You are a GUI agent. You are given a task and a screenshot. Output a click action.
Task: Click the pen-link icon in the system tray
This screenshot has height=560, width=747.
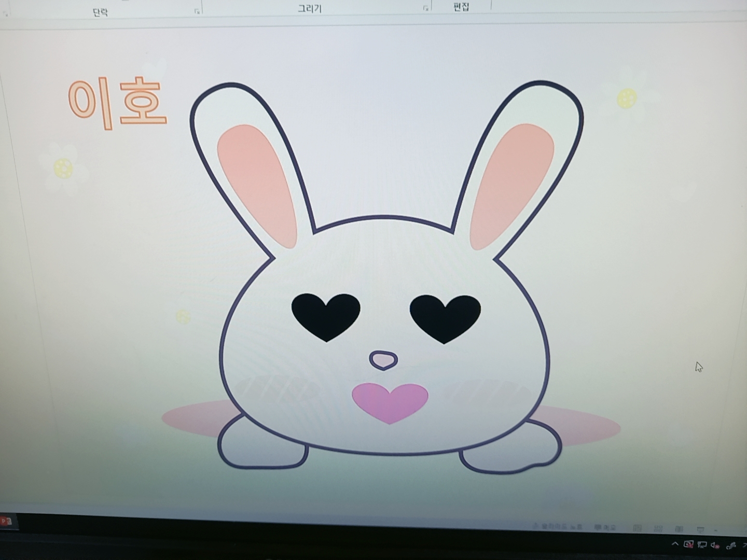click(x=731, y=545)
